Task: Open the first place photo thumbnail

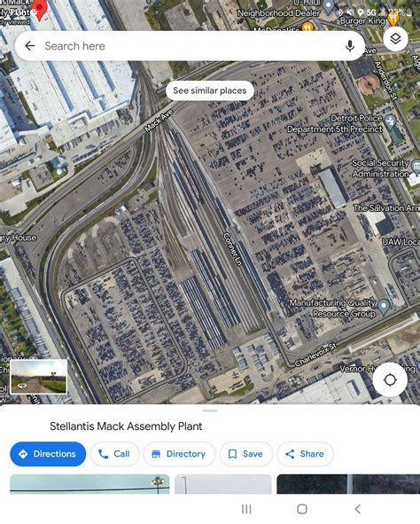Action: tap(89, 484)
